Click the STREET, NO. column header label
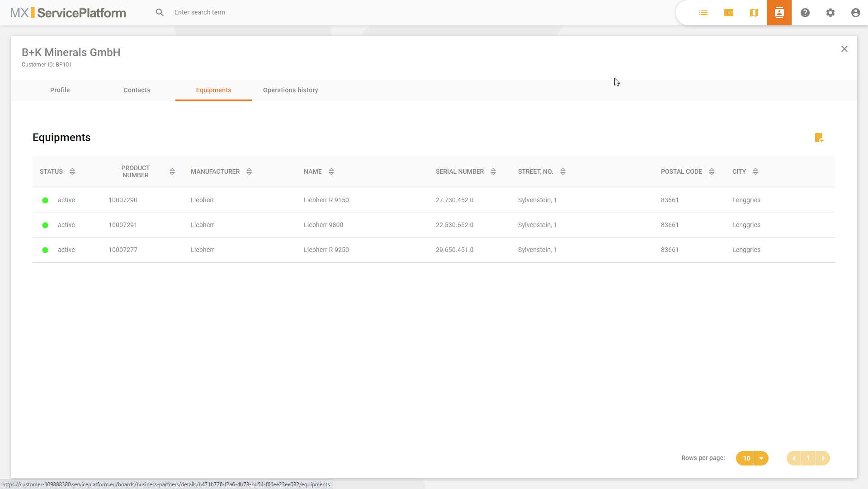Viewport: 868px width, 489px height. 536,171
